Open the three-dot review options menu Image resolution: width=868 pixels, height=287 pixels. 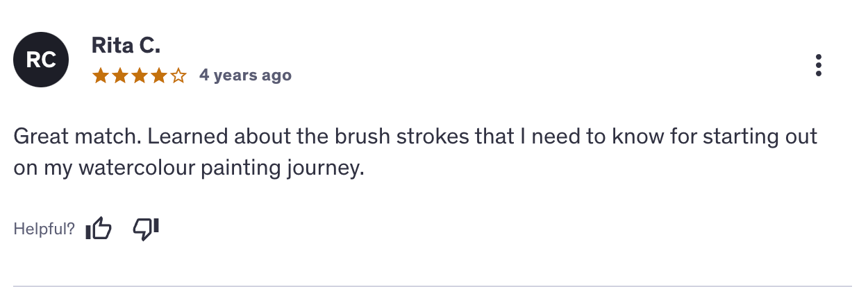point(819,64)
